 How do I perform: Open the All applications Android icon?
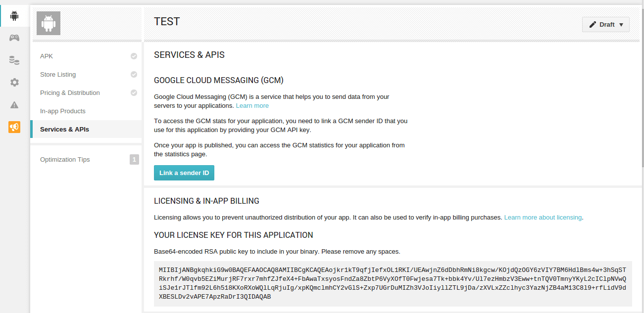(x=14, y=15)
